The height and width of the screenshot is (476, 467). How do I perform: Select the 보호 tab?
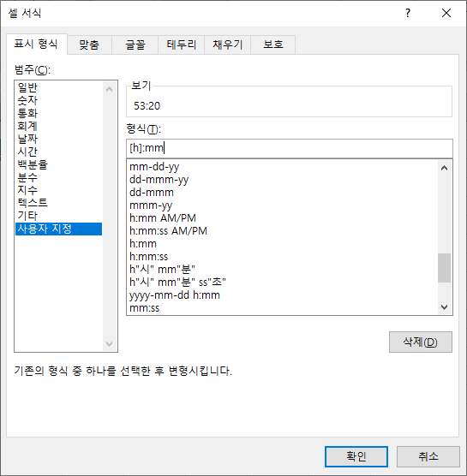[x=272, y=45]
